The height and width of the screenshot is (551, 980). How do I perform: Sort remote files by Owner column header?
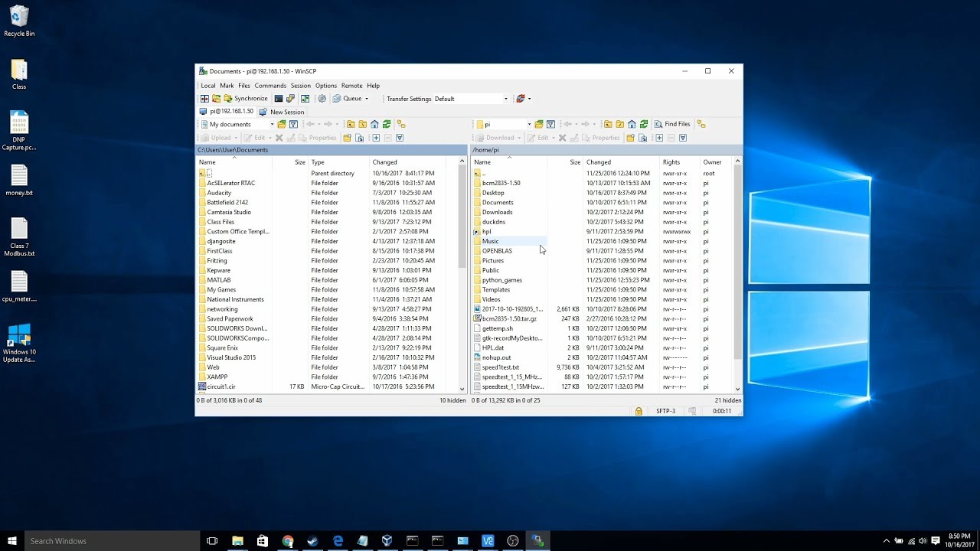(717, 162)
